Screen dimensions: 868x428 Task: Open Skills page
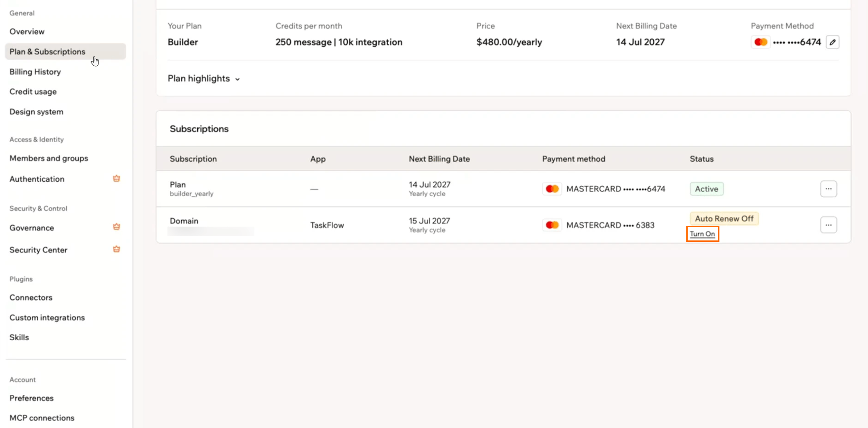tap(19, 337)
